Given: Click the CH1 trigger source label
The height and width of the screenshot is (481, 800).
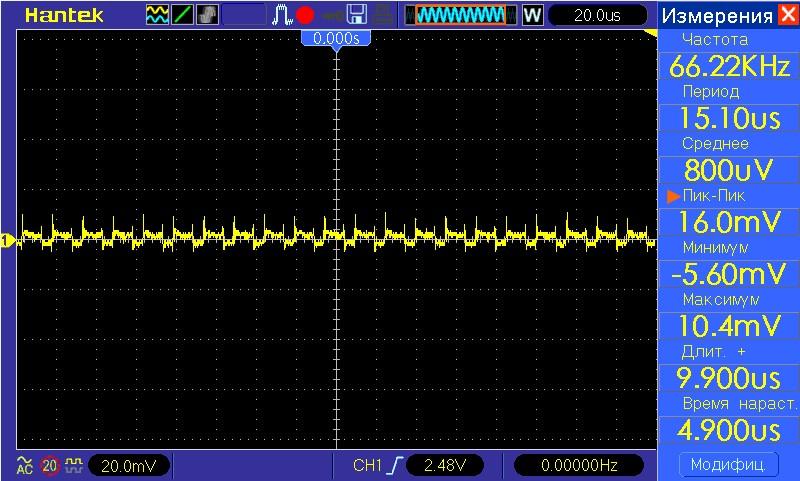Looking at the screenshot, I should 367,465.
